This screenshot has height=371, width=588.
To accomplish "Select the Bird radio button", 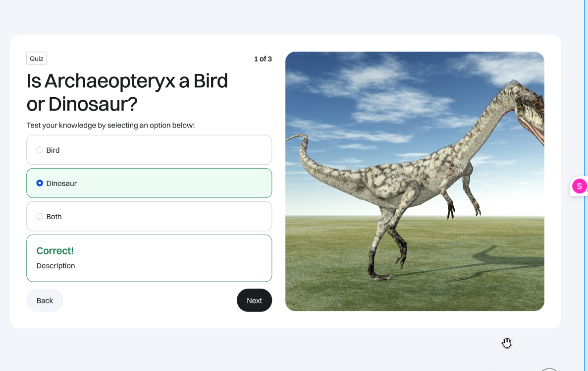I will point(39,150).
